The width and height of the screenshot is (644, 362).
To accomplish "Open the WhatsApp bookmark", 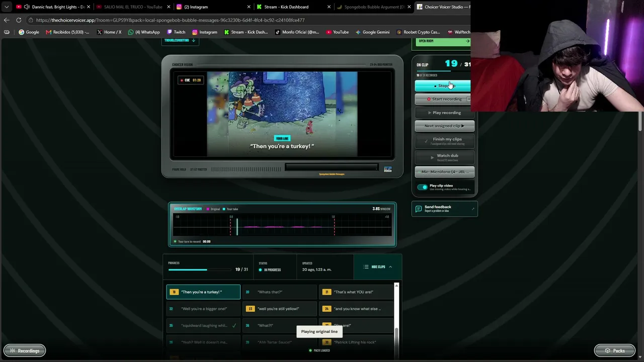I will [144, 32].
